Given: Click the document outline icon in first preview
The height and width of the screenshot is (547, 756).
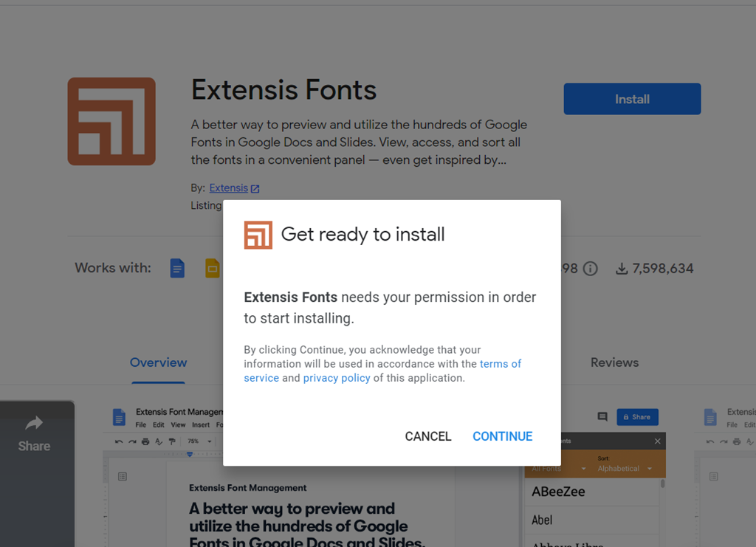Looking at the screenshot, I should coord(123,477).
